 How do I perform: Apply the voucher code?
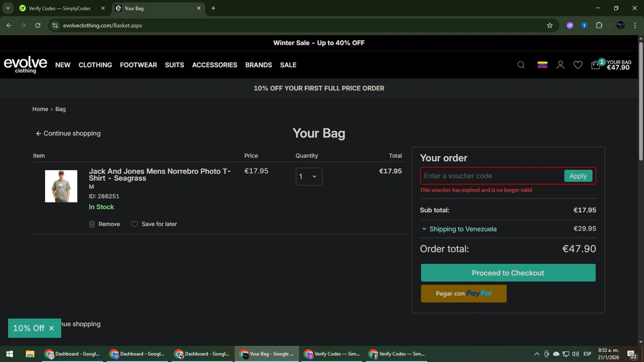578,176
